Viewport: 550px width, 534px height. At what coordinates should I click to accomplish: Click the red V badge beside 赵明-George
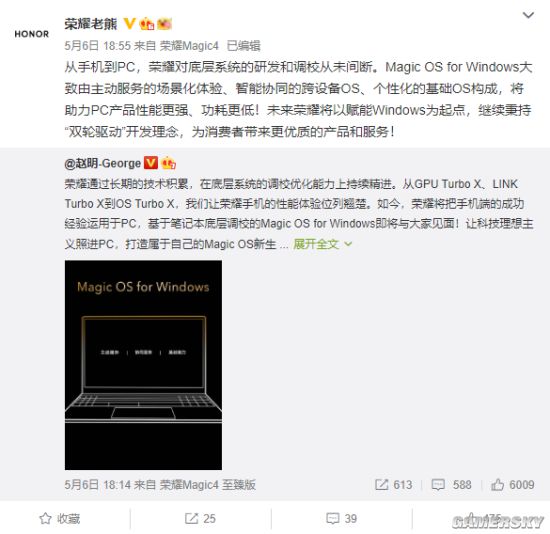point(151,163)
